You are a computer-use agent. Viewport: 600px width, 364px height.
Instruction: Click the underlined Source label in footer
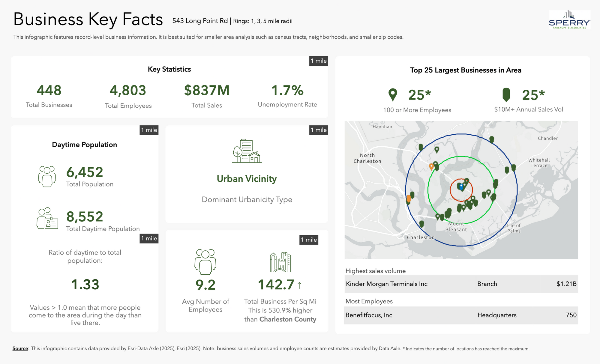click(20, 348)
